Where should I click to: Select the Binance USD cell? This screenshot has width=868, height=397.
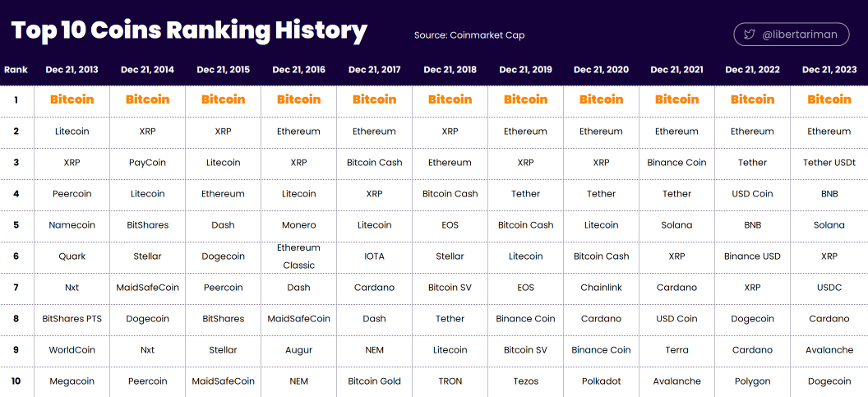[752, 256]
